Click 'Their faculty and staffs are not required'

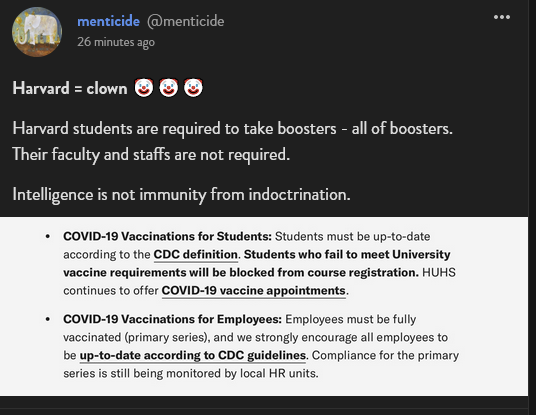[x=151, y=155]
